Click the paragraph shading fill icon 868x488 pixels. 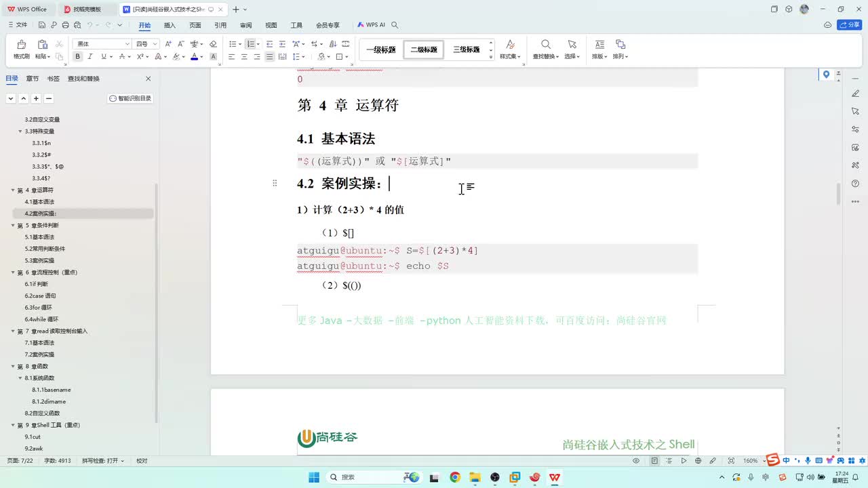[x=322, y=57]
